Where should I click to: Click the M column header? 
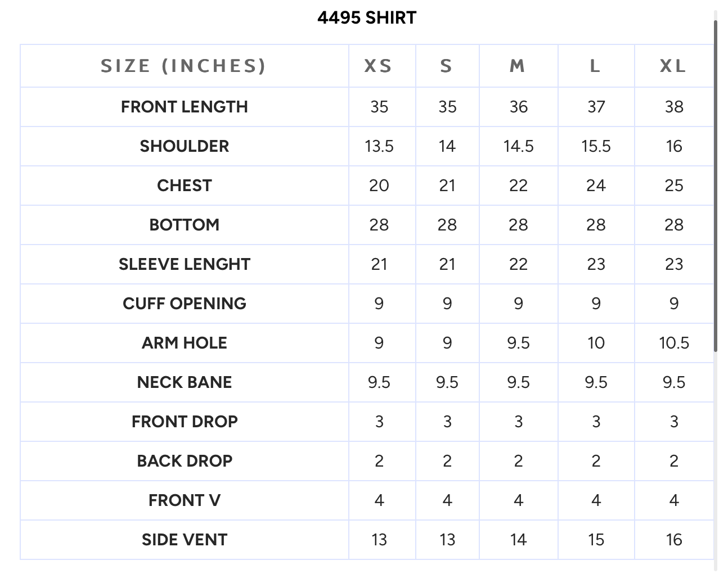pyautogui.click(x=518, y=66)
